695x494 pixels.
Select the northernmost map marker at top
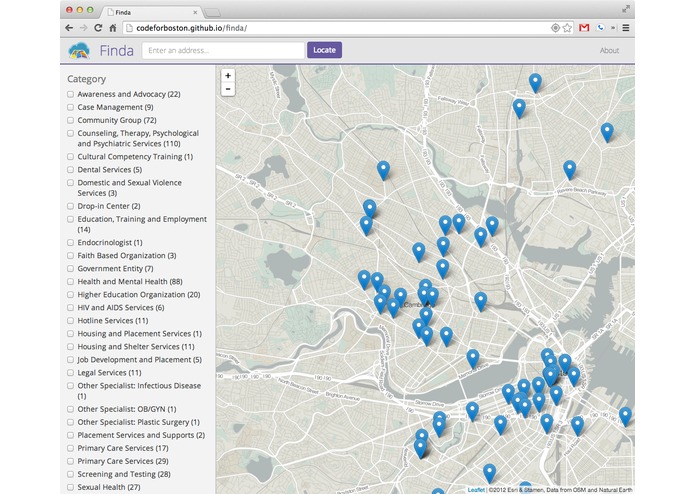(x=535, y=83)
